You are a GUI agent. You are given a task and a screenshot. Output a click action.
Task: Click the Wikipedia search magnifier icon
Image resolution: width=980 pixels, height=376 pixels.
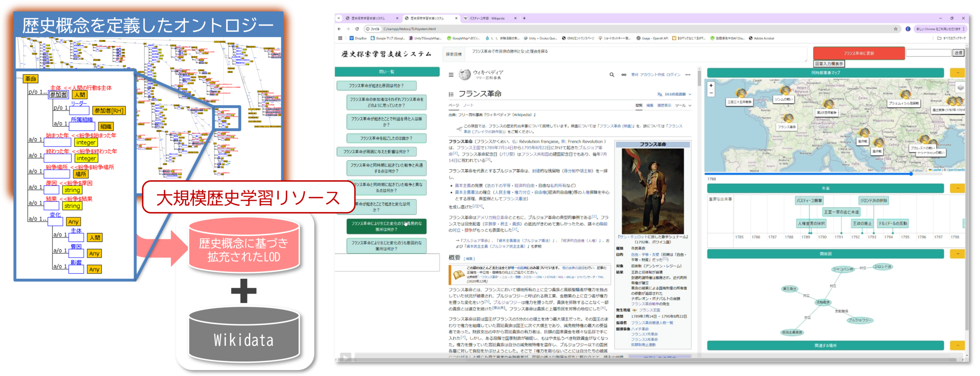pos(612,75)
